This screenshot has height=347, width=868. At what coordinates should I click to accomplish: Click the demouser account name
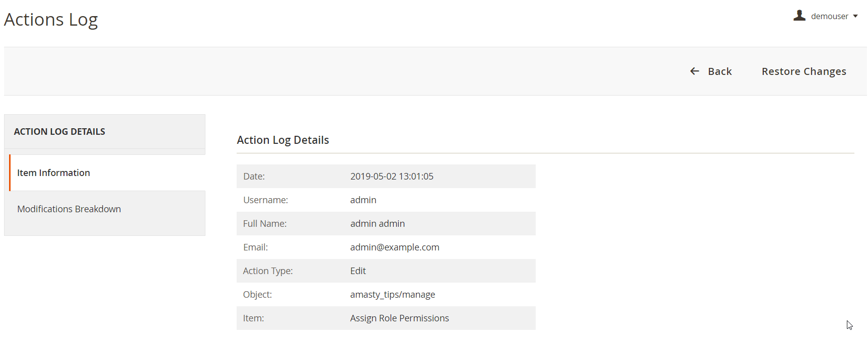click(829, 17)
